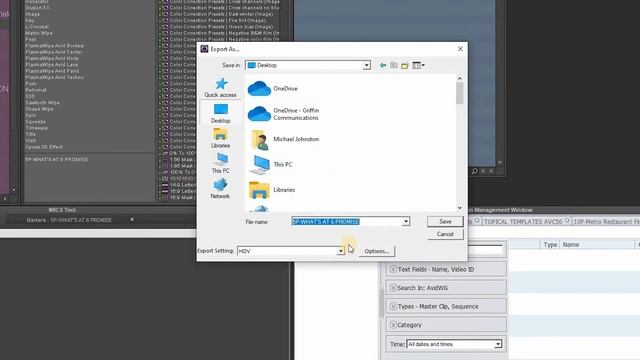Image resolution: width=640 pixels, height=360 pixels.
Task: Click the Options... button
Action: point(377,251)
